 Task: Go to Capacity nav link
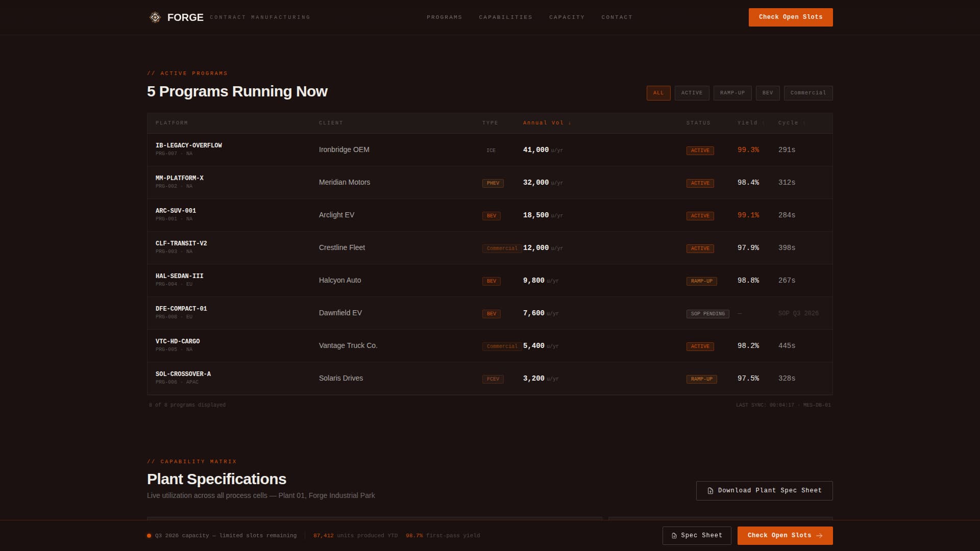(x=567, y=17)
